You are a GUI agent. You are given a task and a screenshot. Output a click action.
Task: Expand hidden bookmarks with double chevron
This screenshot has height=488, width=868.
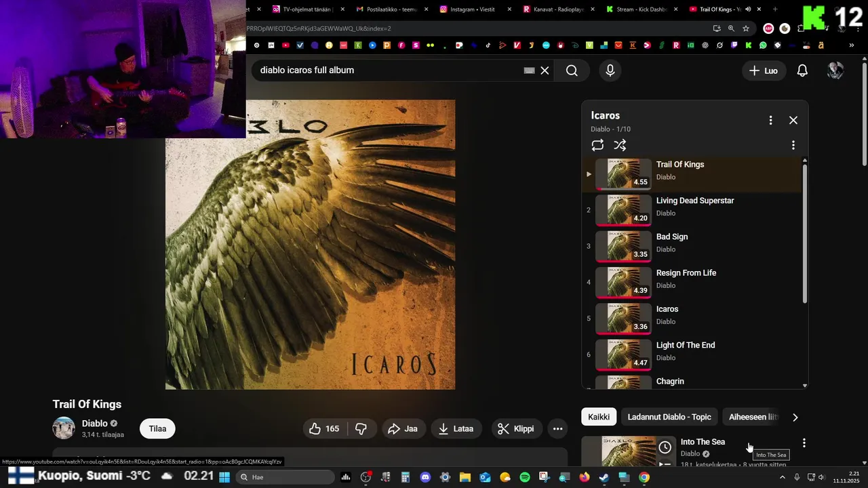point(852,45)
